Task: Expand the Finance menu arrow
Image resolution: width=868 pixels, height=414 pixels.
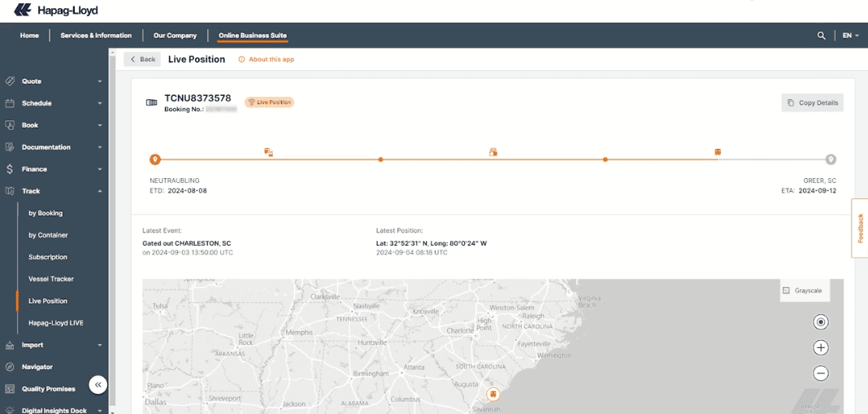Action: 100,170
